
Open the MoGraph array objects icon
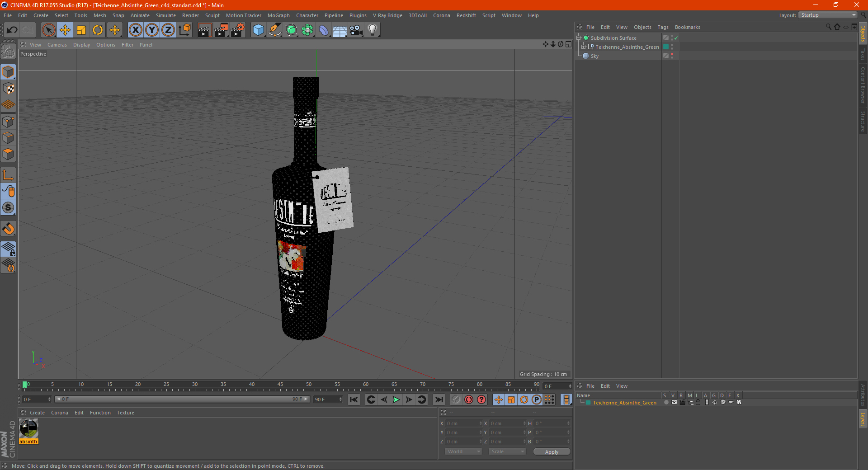coord(307,30)
